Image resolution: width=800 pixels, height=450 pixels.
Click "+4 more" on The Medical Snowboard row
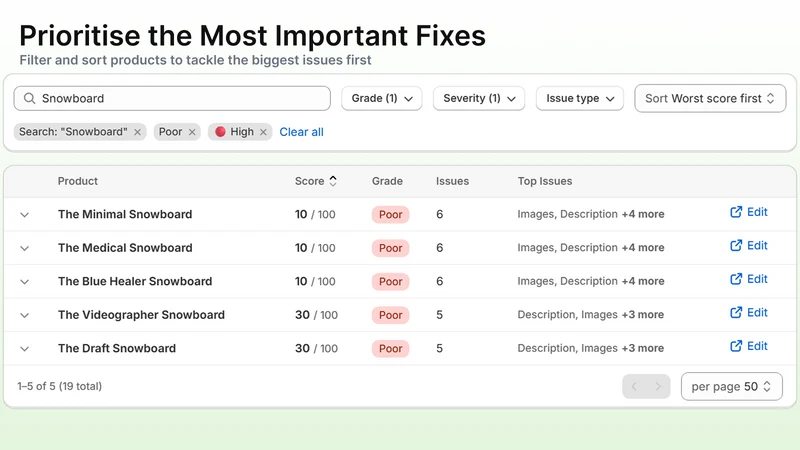pyautogui.click(x=643, y=248)
